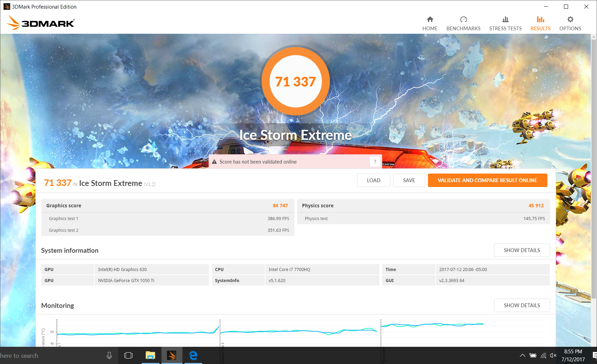This screenshot has height=364, width=597.
Task: Click the 3DMark title bar app icon
Action: pos(7,7)
